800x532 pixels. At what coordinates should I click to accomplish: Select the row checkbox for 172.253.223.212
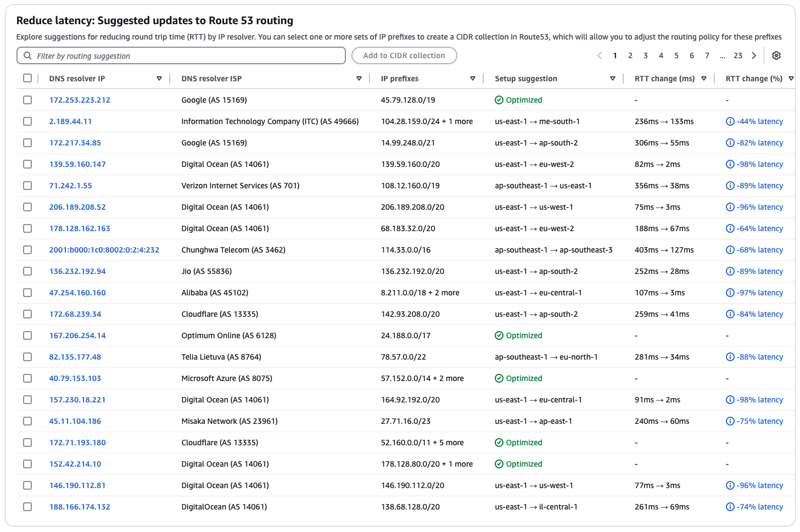click(27, 100)
